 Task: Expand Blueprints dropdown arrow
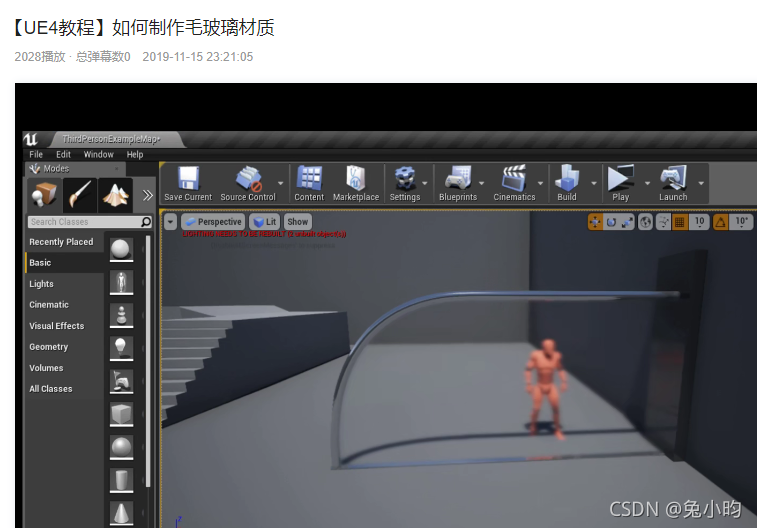[481, 183]
